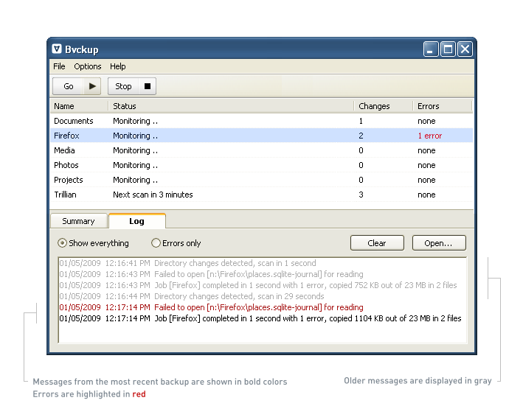The height and width of the screenshot is (420, 523).
Task: Minimize the Bvckup window
Action: [x=431, y=49]
